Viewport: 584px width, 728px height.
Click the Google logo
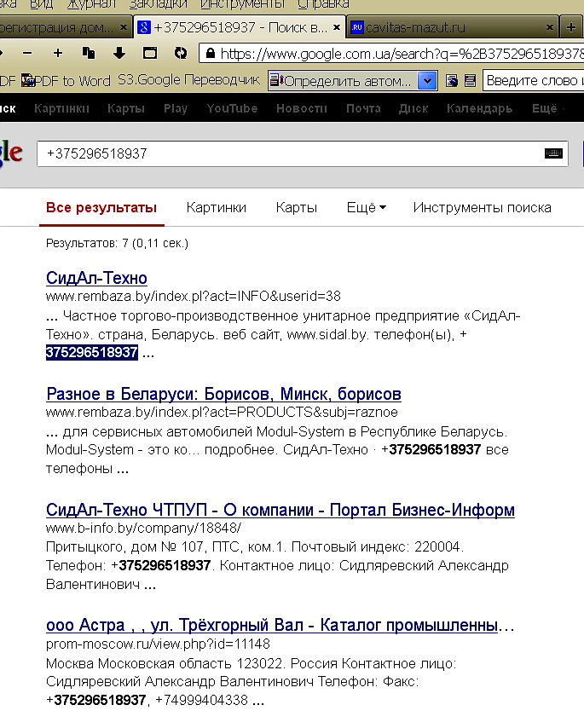(x=11, y=153)
